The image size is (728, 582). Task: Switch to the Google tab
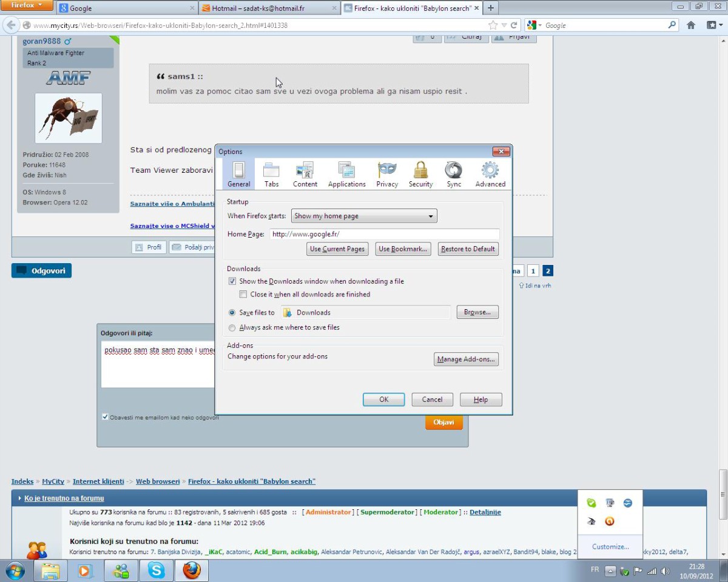[x=127, y=8]
